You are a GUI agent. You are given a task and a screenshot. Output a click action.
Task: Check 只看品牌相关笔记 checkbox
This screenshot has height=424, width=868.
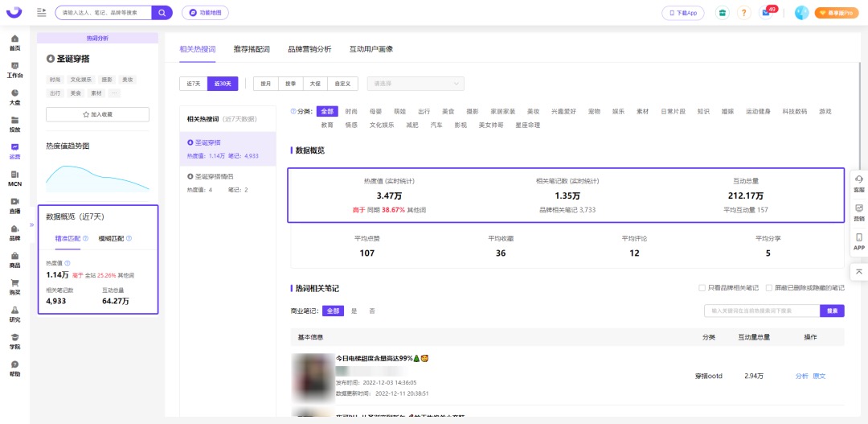[x=702, y=288]
